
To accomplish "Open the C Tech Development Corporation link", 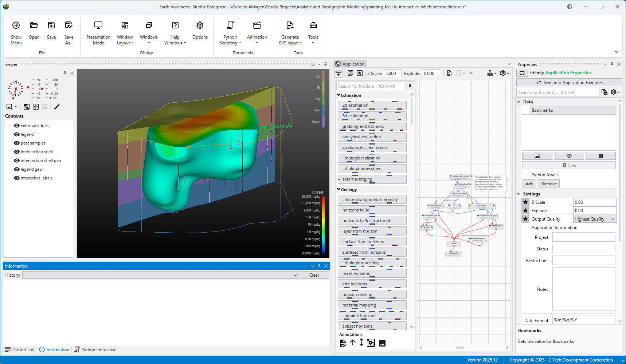I will point(580,360).
